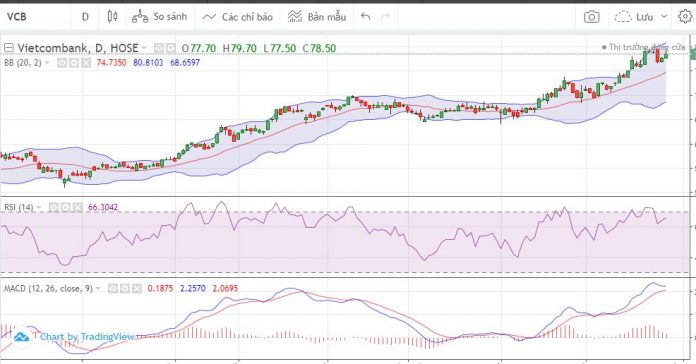Screen dimensions: 696x364
Task: Click the MACD histogram value 0.1875
Action: [x=160, y=289]
